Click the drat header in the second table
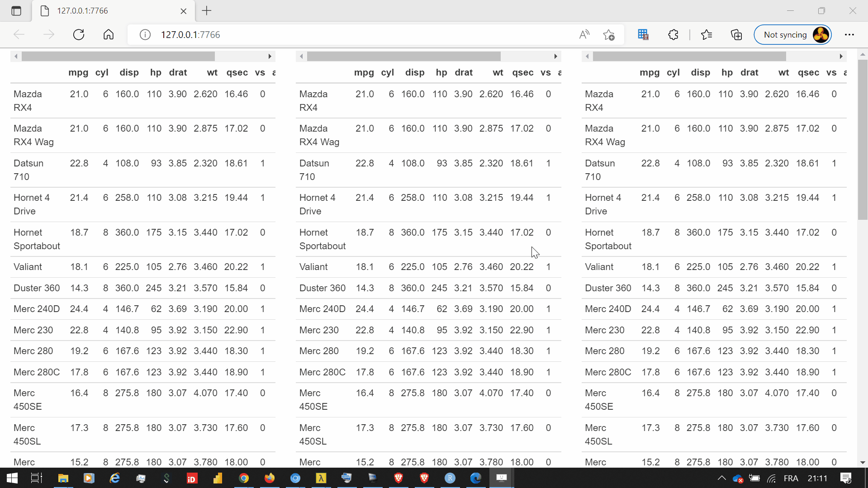868x488 pixels. tap(464, 73)
